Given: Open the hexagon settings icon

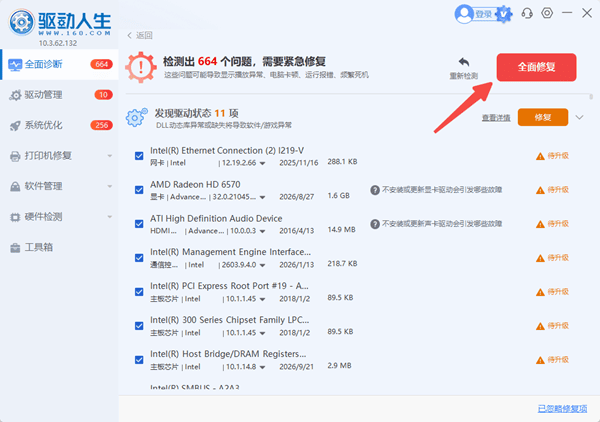Looking at the screenshot, I should pyautogui.click(x=547, y=13).
